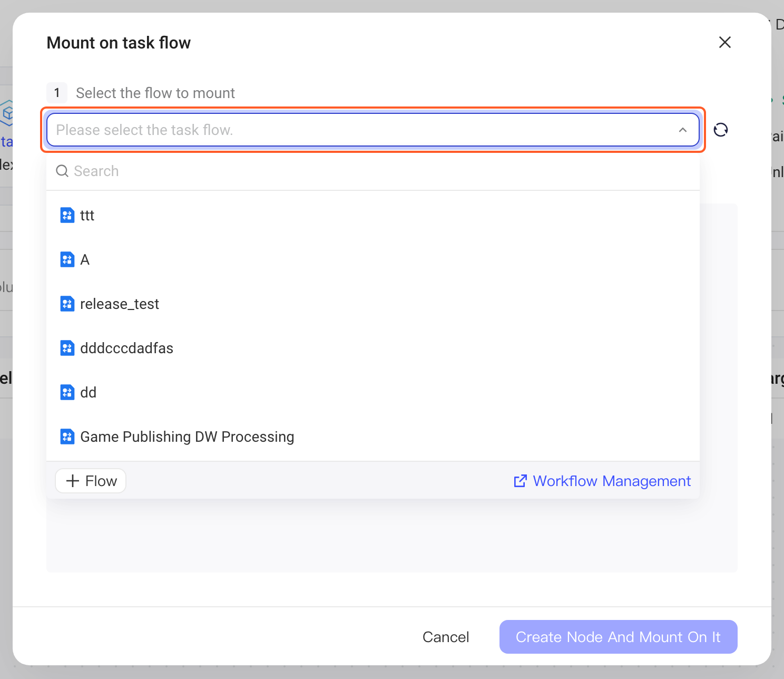Close the Mount on task flow dialog
This screenshot has width=784, height=679.
coord(725,42)
